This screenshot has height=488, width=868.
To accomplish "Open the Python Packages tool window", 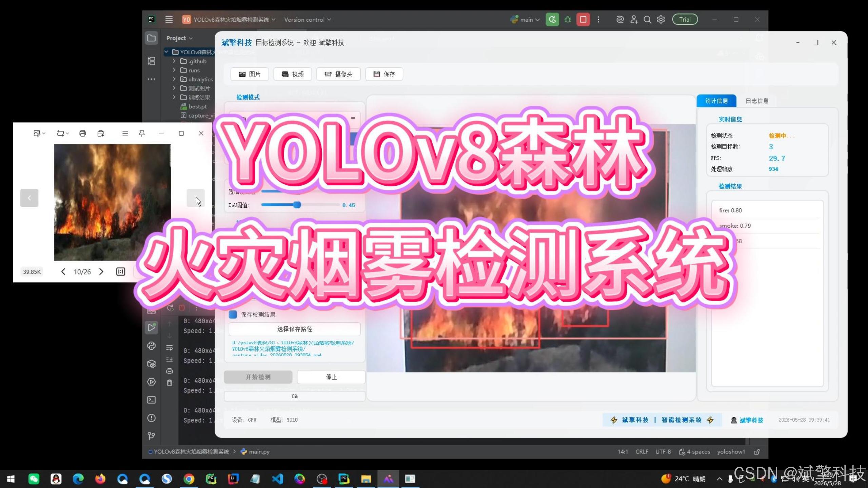I will [x=151, y=364].
